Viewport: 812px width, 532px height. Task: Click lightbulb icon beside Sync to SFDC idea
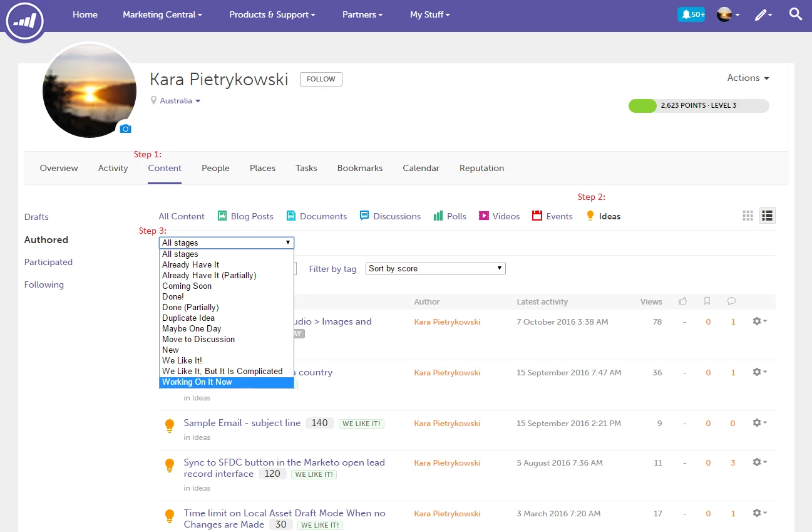coord(169,466)
